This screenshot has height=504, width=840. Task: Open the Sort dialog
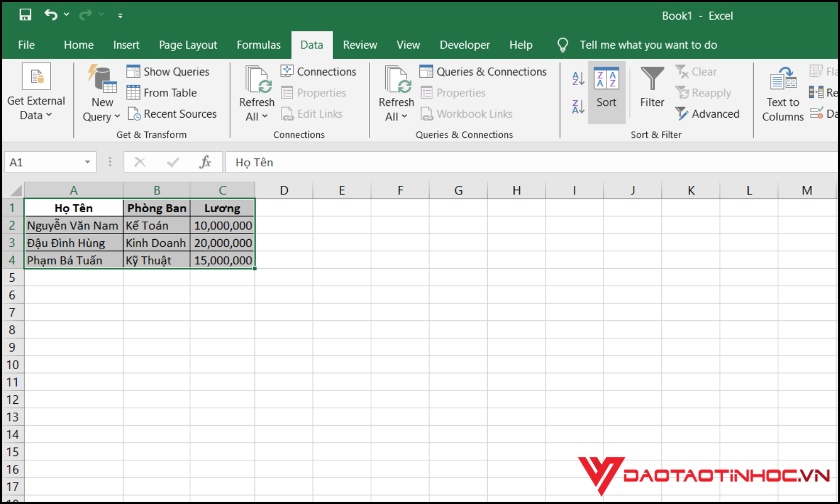pyautogui.click(x=606, y=92)
